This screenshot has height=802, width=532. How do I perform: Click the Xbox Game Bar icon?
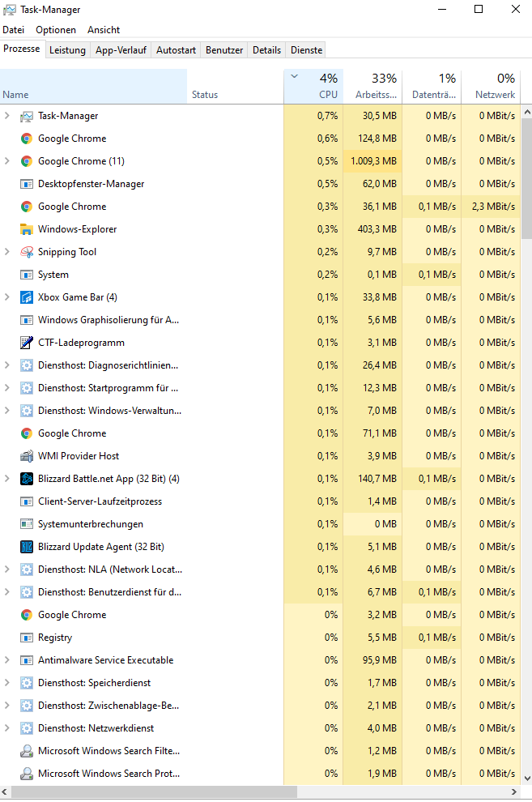click(27, 297)
